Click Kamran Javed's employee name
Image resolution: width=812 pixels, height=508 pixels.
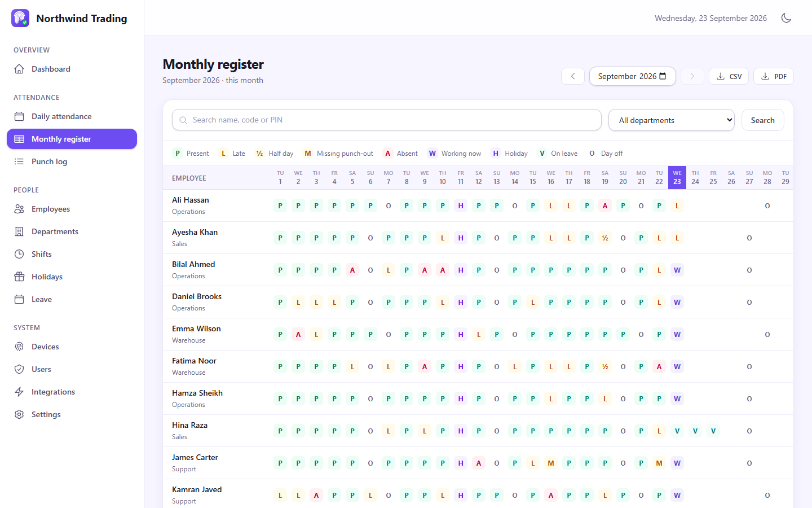coord(197,489)
